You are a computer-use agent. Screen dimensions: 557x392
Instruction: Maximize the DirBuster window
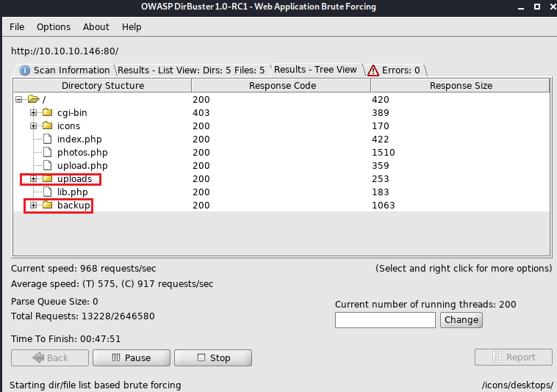point(537,7)
